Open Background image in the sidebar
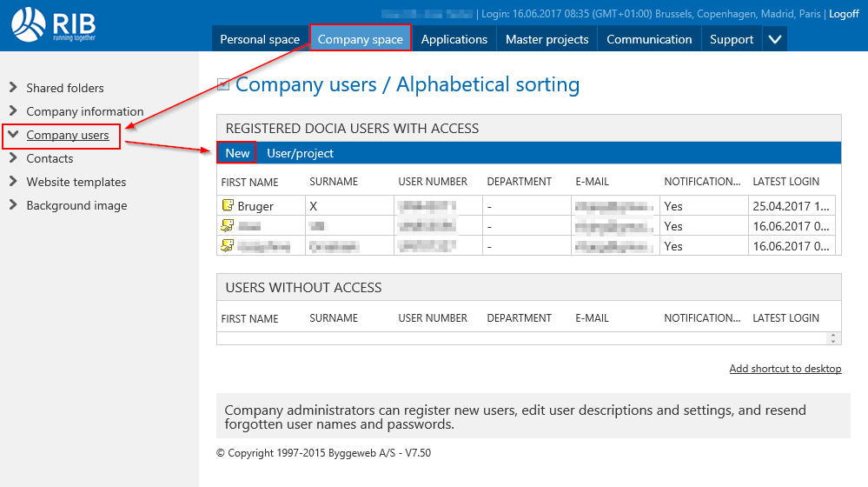 [76, 205]
